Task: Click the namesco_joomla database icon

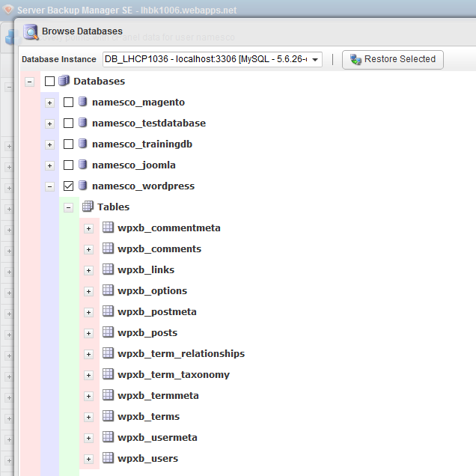Action: click(82, 165)
